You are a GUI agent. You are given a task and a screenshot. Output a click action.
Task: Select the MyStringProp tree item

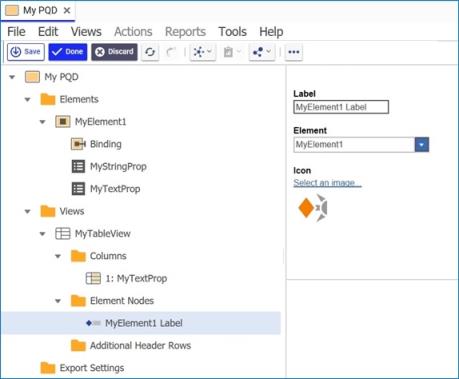[x=118, y=166]
